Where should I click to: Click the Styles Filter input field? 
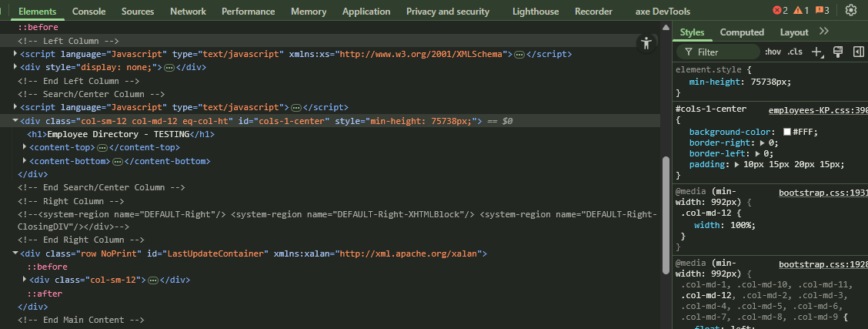click(718, 52)
